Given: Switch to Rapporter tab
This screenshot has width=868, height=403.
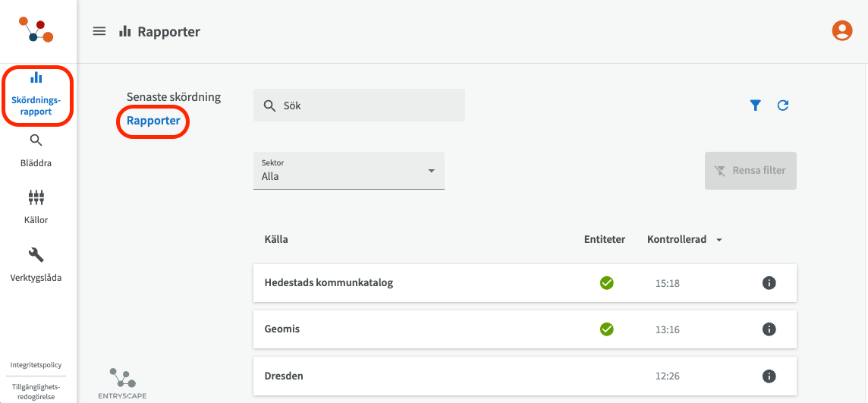Looking at the screenshot, I should click(x=153, y=121).
